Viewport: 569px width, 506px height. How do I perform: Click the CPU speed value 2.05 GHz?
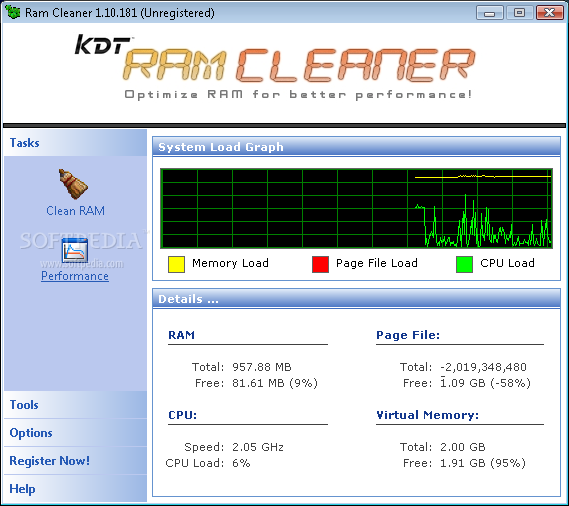click(x=258, y=447)
